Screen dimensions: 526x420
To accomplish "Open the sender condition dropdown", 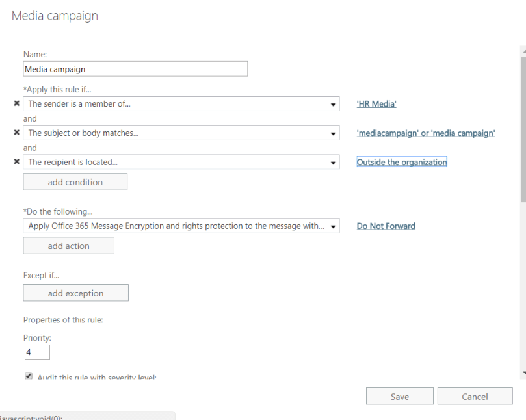I will [334, 103].
